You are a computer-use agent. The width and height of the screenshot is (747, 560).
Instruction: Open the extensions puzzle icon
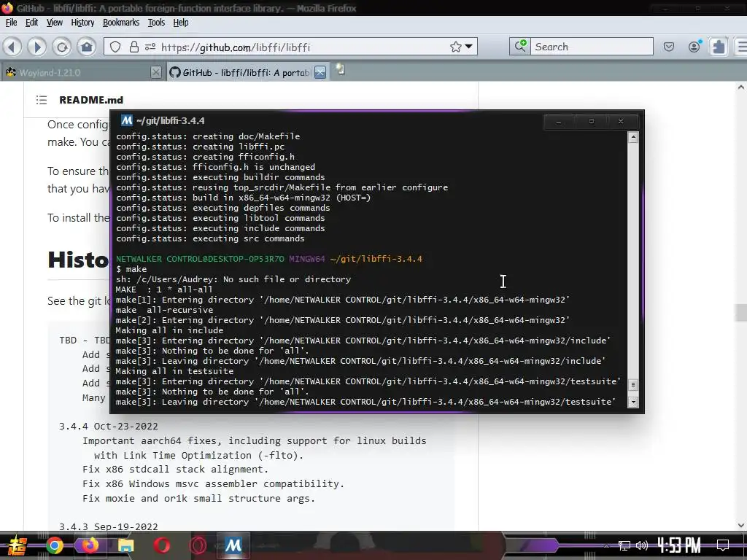(x=719, y=47)
